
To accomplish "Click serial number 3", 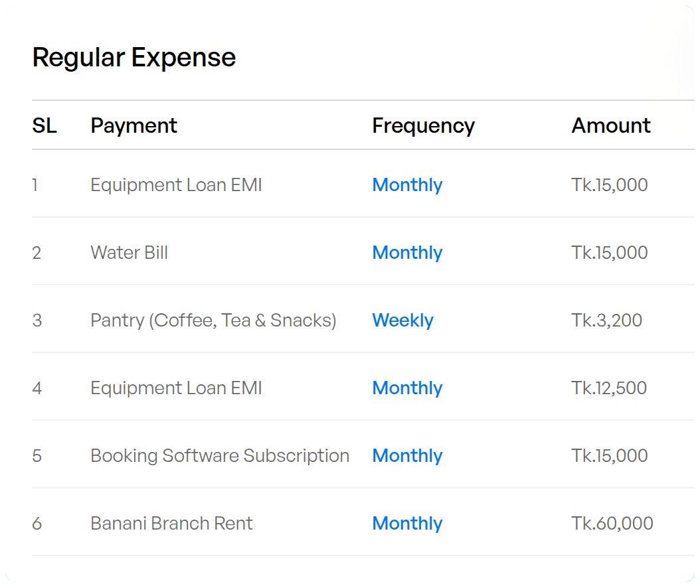I will pos(37,321).
